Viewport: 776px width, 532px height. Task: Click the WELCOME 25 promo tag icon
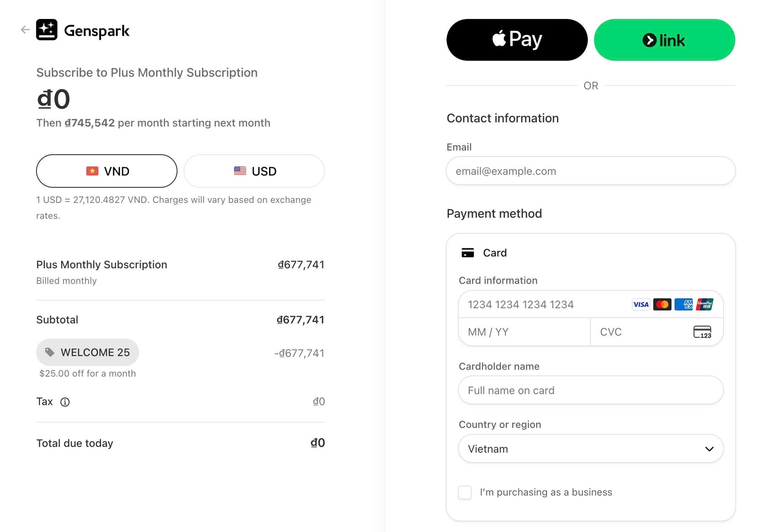coord(50,352)
